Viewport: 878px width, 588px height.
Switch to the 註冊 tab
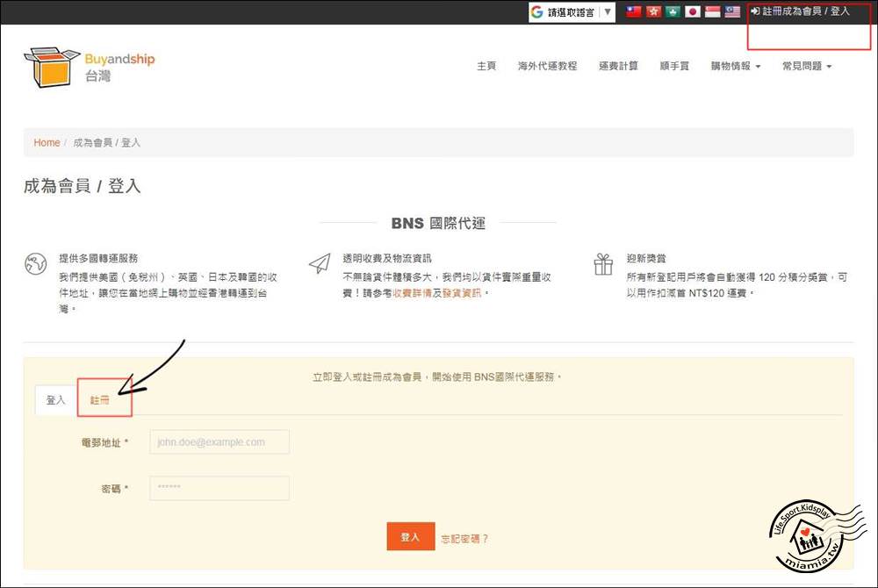pos(100,400)
